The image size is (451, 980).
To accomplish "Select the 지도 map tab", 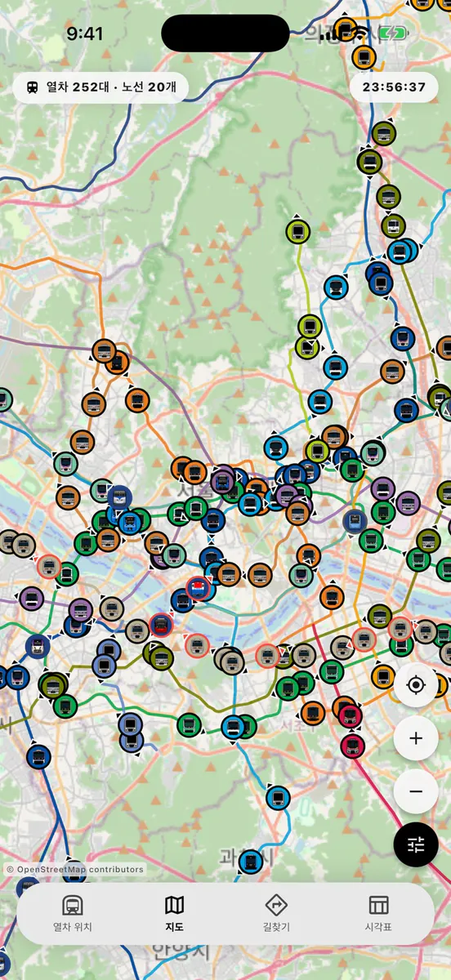I will click(x=174, y=913).
